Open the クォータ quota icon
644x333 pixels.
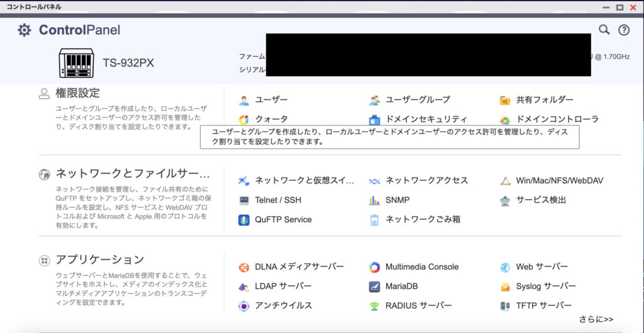point(244,120)
